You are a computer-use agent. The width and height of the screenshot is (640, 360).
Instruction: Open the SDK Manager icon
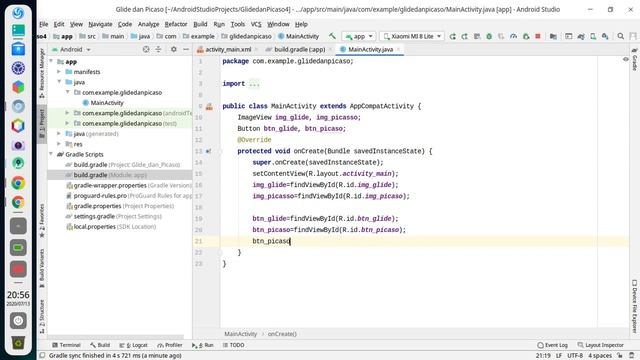click(x=605, y=36)
